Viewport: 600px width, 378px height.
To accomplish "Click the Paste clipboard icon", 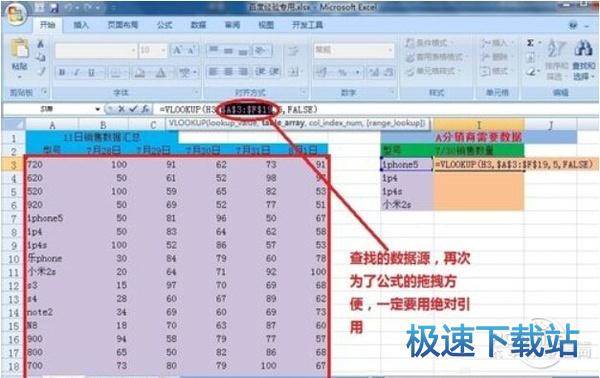I will click(19, 49).
